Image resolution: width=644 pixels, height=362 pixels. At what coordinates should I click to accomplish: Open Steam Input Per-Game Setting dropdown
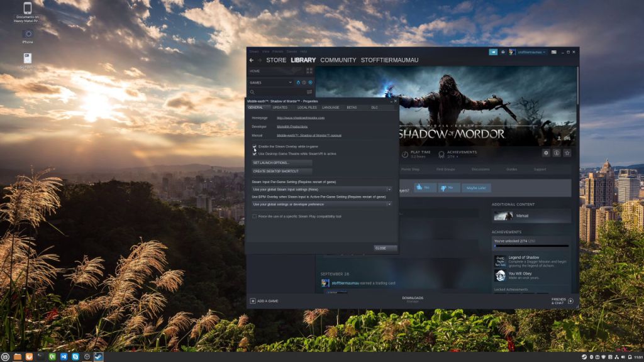322,189
